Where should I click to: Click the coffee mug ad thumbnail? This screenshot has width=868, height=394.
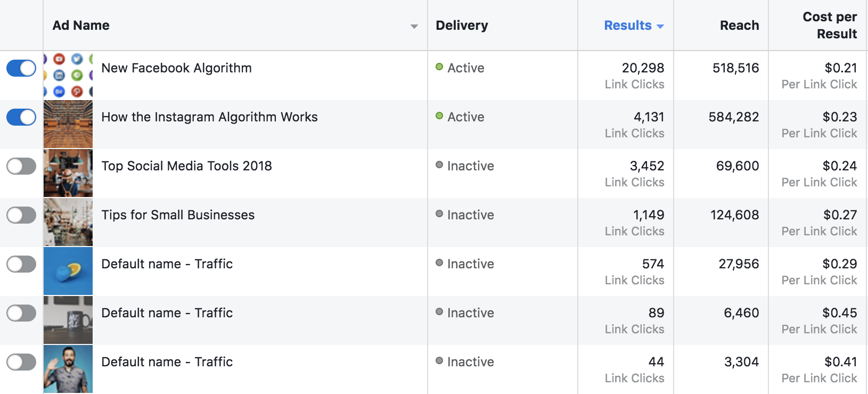[68, 320]
